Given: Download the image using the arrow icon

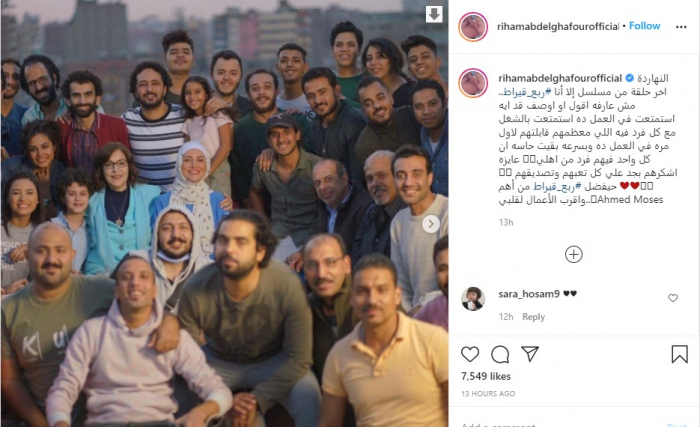Looking at the screenshot, I should (x=434, y=14).
